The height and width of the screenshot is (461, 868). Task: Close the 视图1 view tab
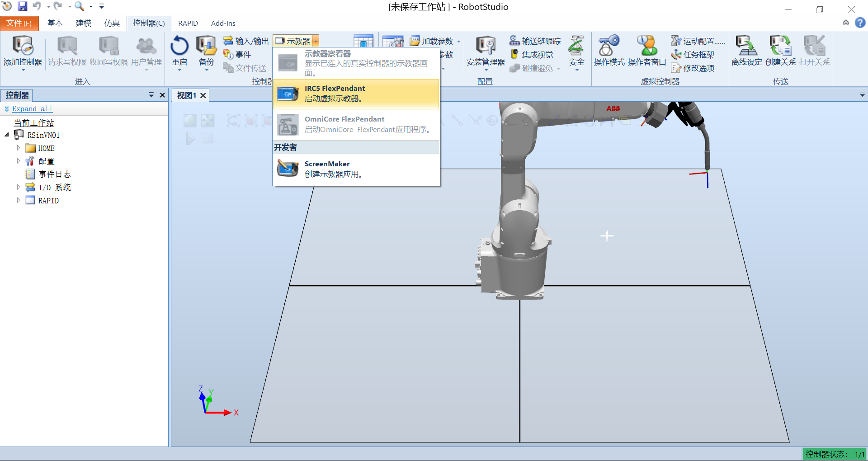point(203,95)
